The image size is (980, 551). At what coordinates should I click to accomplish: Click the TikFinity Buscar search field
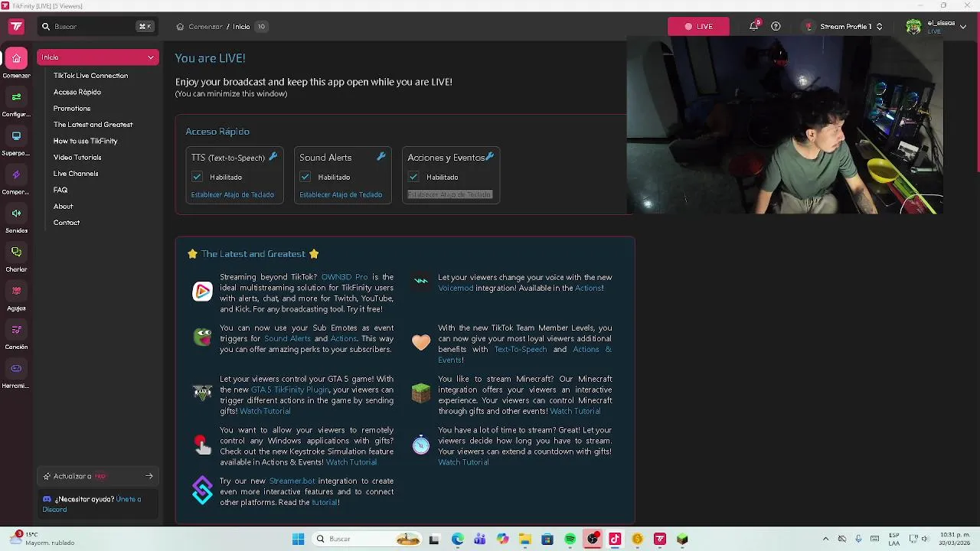96,26
